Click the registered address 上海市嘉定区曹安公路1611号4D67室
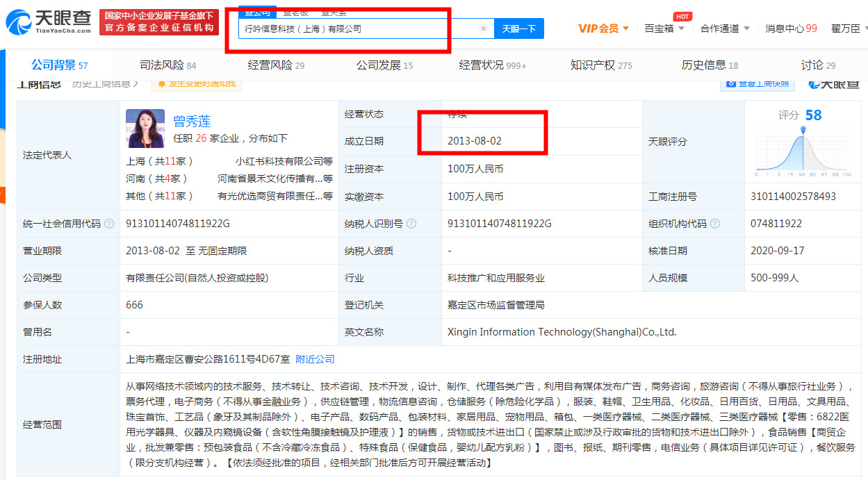The width and height of the screenshot is (868, 480). tap(208, 359)
